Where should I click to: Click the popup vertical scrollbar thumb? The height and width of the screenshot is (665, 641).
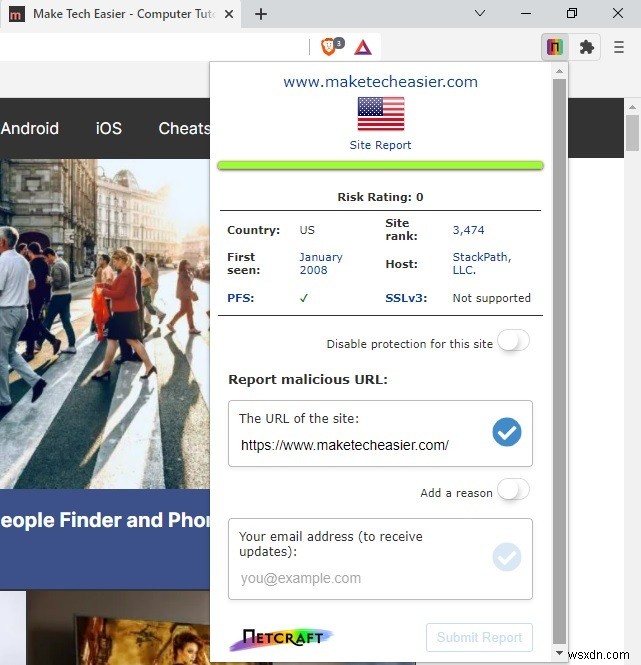pos(560,361)
